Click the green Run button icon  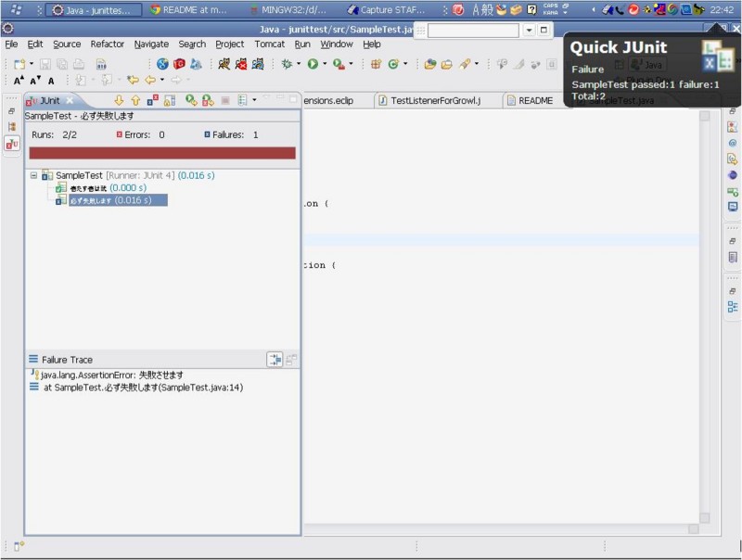coord(313,64)
